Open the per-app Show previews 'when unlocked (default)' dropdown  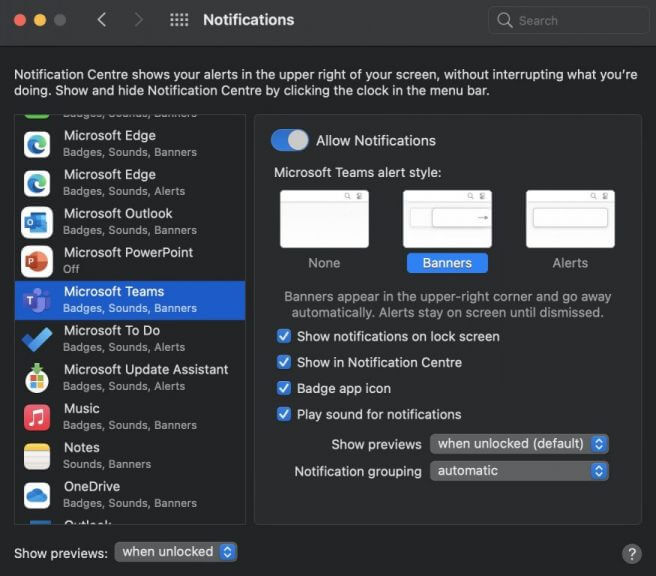[x=519, y=444]
